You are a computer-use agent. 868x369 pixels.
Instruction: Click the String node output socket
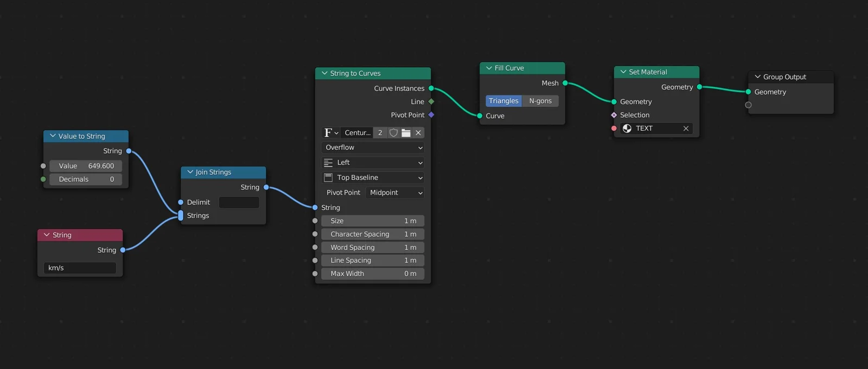123,250
